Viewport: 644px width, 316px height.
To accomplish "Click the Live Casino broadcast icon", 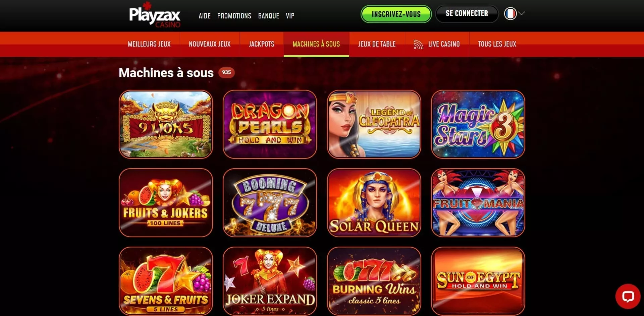I will pyautogui.click(x=418, y=44).
